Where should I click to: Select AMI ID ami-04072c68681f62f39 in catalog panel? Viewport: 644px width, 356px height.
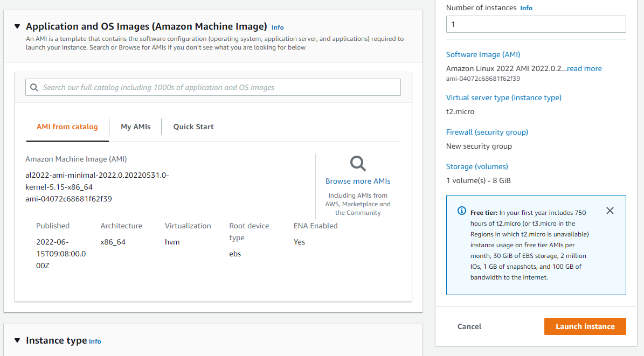(68, 199)
